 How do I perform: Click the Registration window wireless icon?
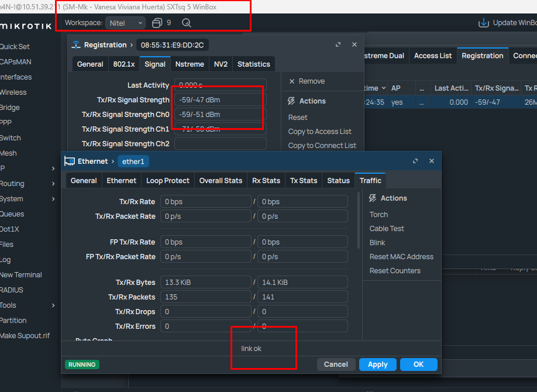pos(76,45)
